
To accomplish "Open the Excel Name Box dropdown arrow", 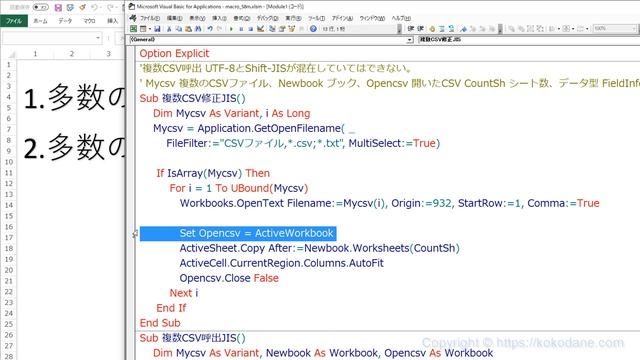I will click(98, 38).
